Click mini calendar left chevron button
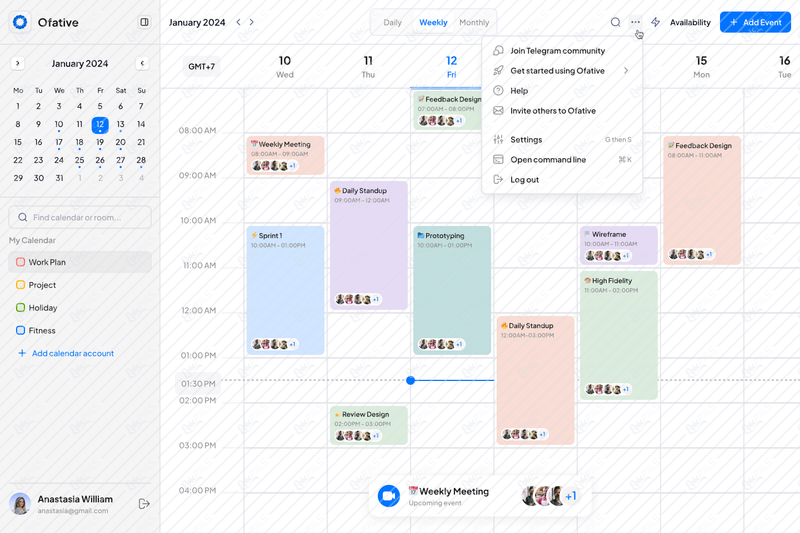Screen dimensions: 800x533 [142, 63]
